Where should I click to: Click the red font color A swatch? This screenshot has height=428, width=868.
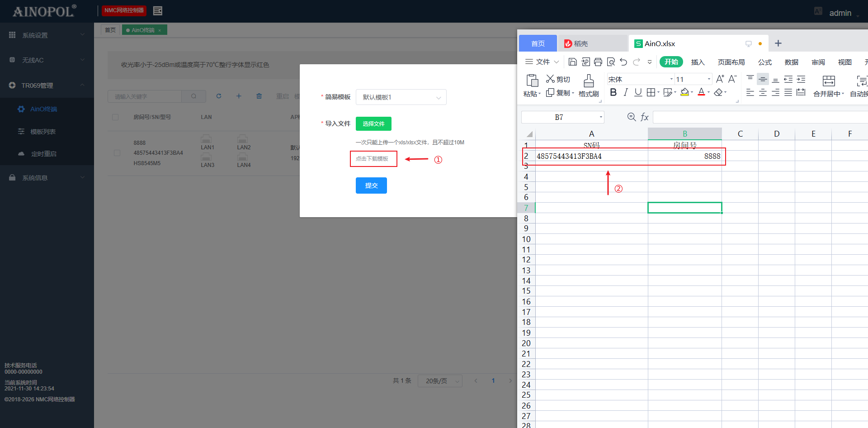[701, 92]
